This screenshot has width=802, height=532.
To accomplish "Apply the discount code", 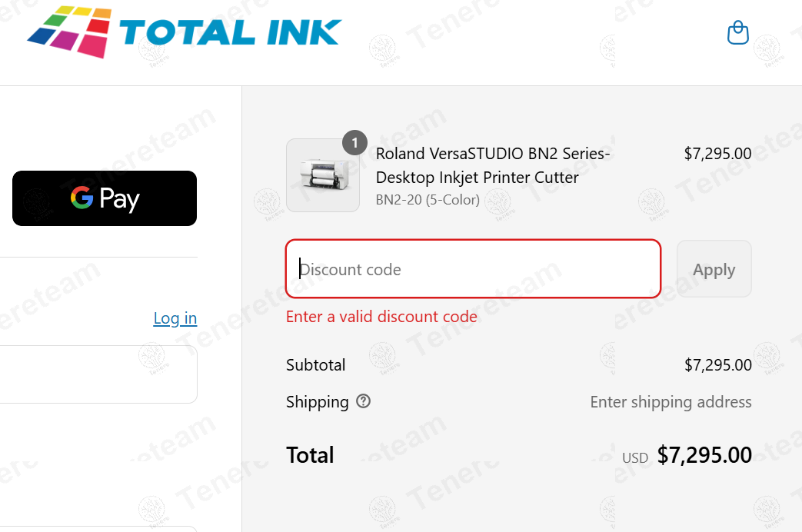I will (714, 269).
